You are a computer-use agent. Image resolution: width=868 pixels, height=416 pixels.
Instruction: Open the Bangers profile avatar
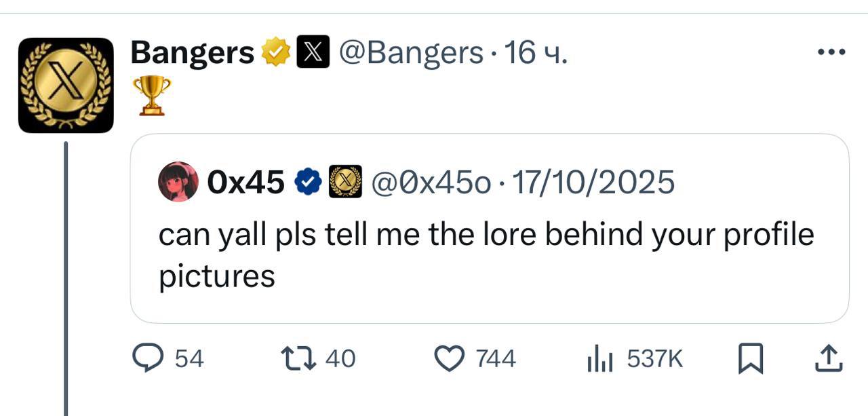[x=66, y=85]
